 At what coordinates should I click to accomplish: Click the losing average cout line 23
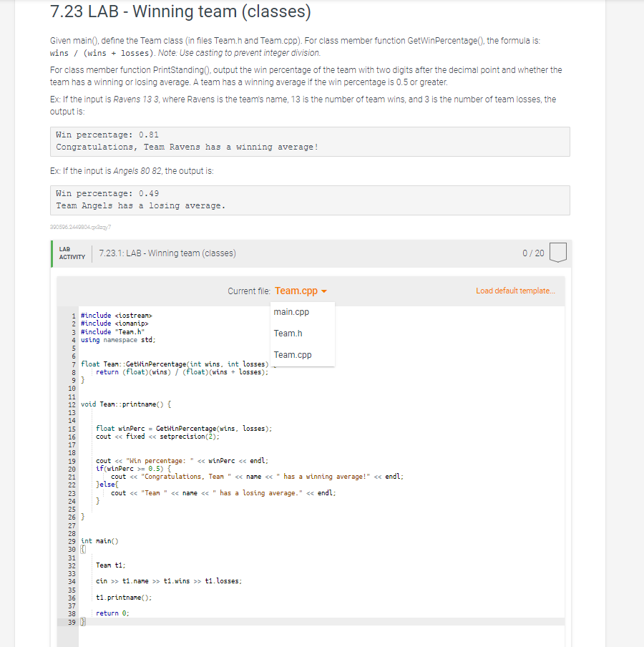point(223,493)
